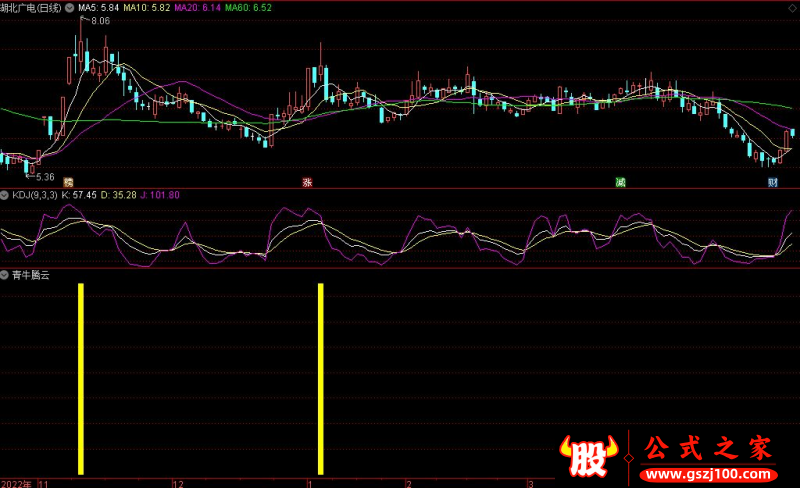Image resolution: width=800 pixels, height=488 pixels.
Task: Open the 青牛腾云 indicator dropdown arrow
Action: tap(4, 275)
